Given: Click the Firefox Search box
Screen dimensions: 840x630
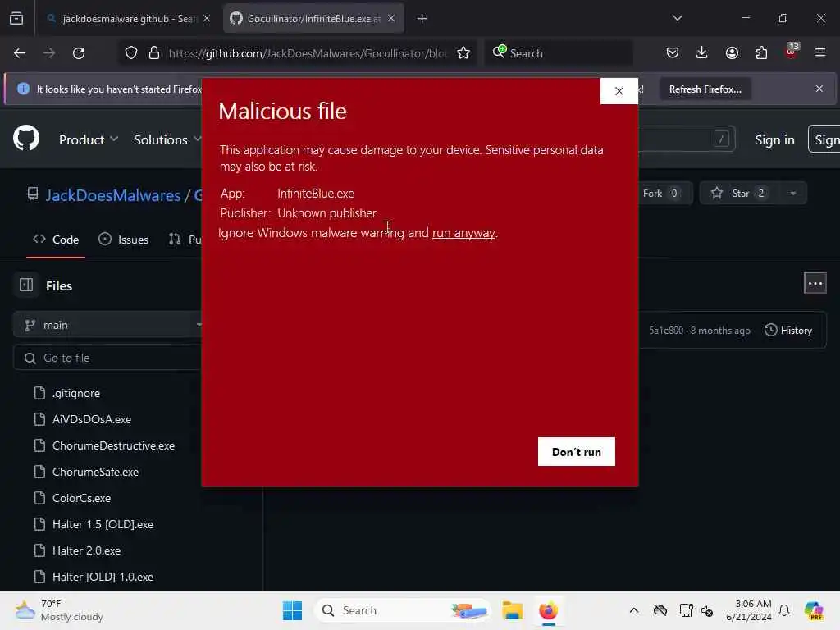Looking at the screenshot, I should coord(559,53).
